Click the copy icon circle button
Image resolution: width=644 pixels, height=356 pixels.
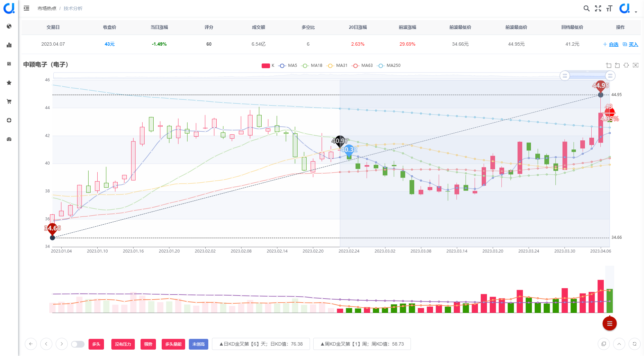tap(604, 344)
